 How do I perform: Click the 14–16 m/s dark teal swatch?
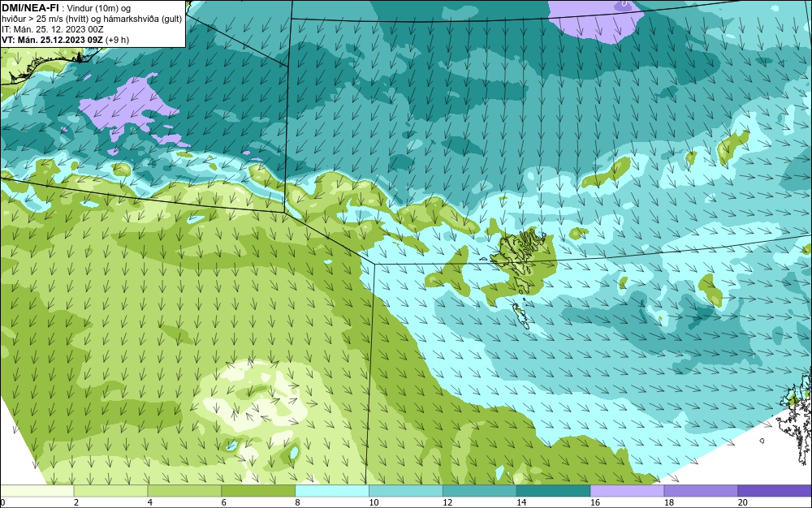(x=554, y=490)
